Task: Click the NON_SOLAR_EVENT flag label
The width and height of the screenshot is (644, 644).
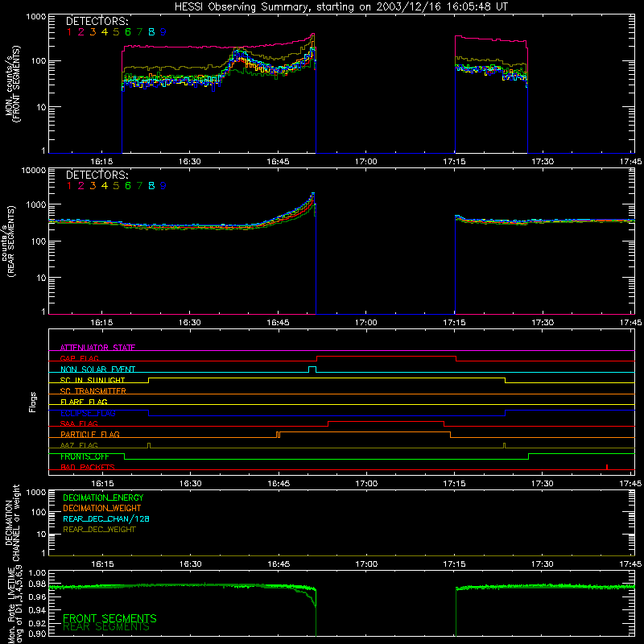Action: (x=97, y=369)
